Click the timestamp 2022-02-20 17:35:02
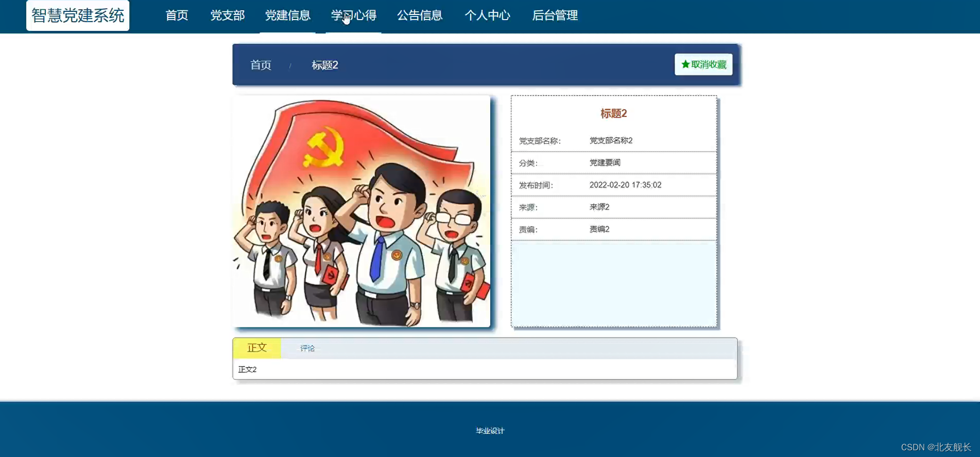 [x=625, y=185]
